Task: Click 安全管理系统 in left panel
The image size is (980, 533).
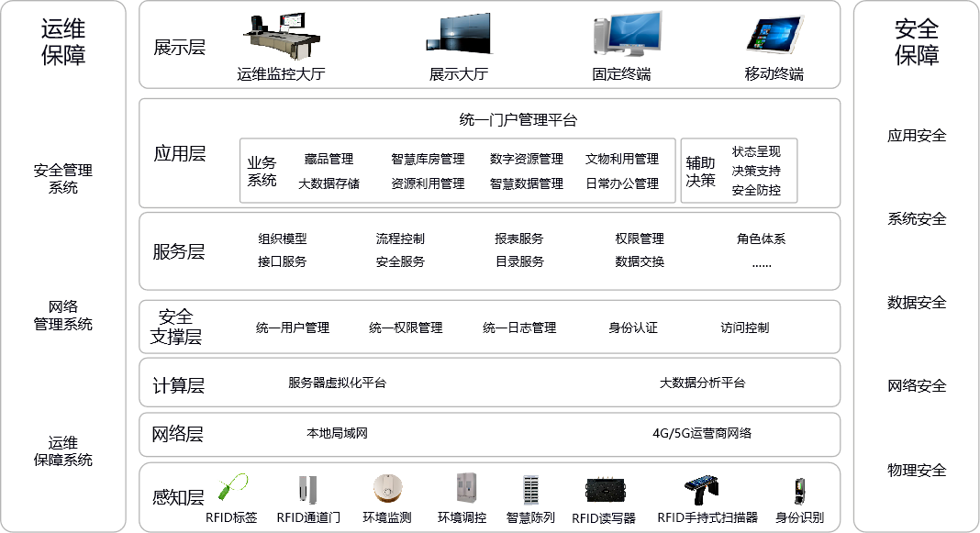Action: coord(63,179)
